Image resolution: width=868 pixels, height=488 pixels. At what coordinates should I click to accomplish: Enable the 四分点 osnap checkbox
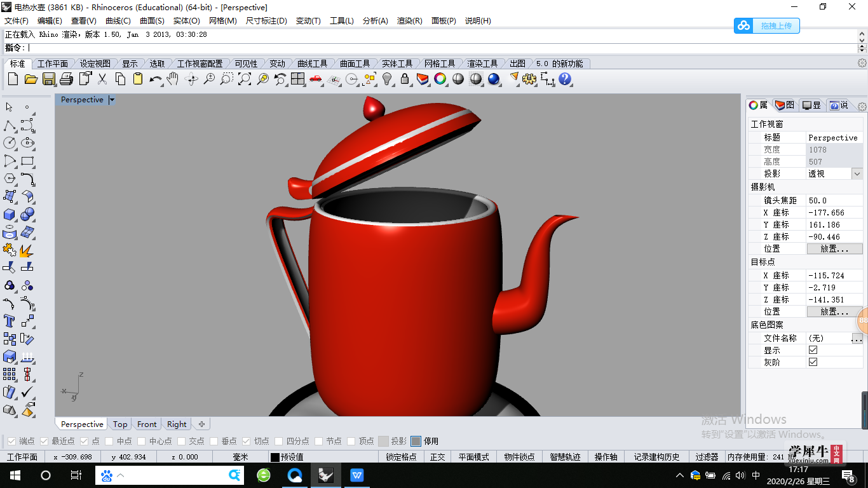tap(279, 441)
